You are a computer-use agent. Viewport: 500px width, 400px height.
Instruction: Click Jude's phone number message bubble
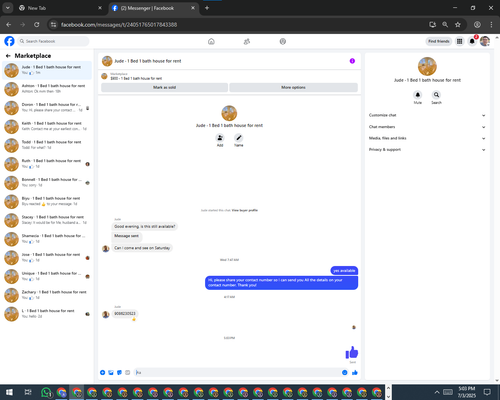125,314
